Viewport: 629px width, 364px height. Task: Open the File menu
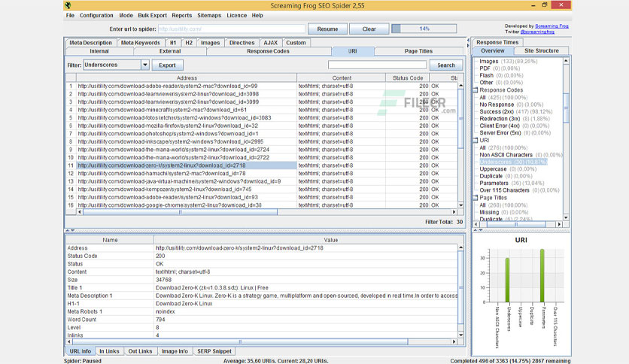(70, 15)
